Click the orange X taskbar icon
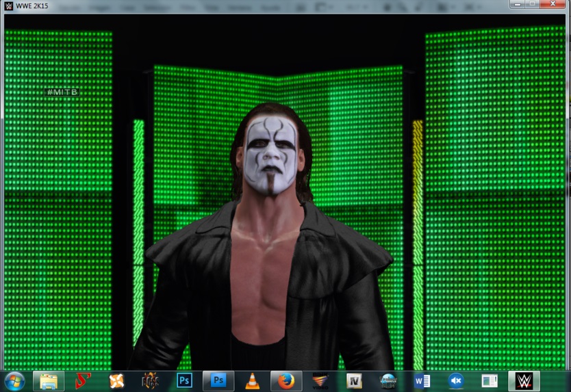 coord(117,381)
